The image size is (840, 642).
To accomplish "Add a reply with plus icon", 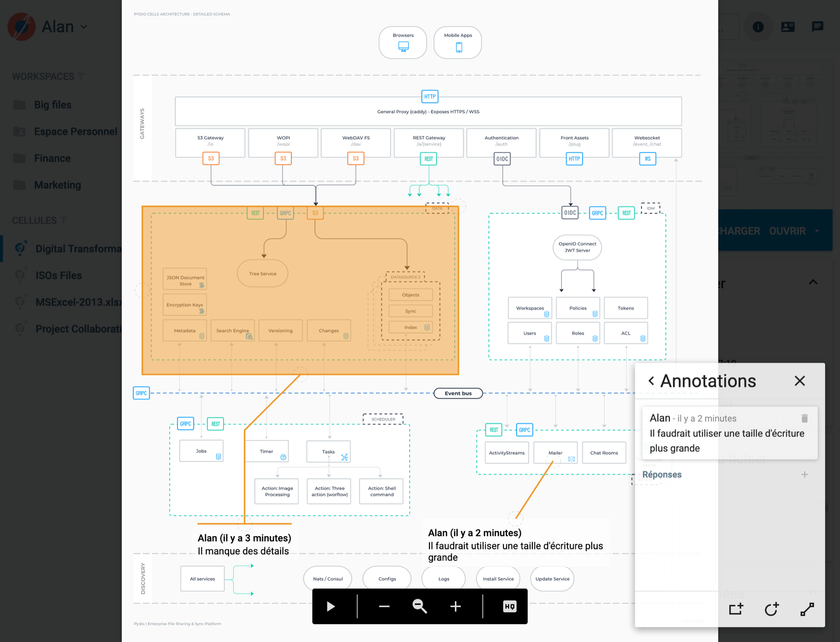I will click(804, 475).
